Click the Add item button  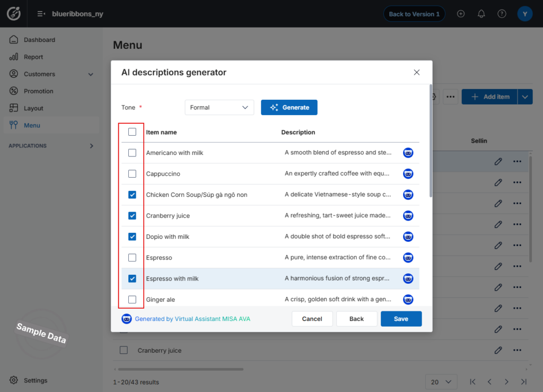[x=489, y=97]
